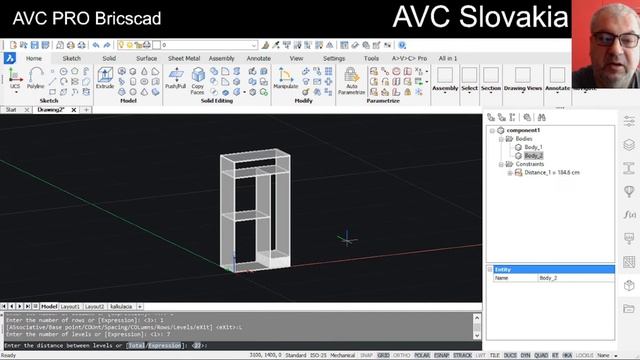Toggle DYN in the status bar

(525, 356)
